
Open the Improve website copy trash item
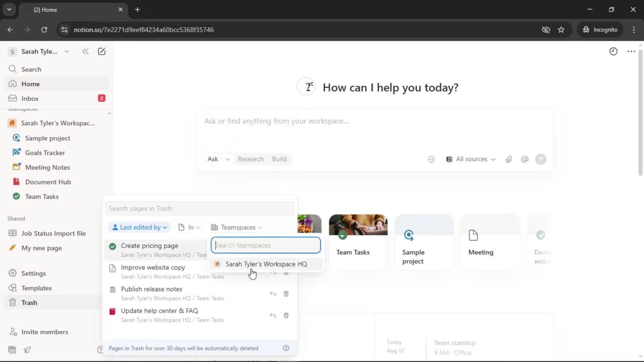click(156, 271)
